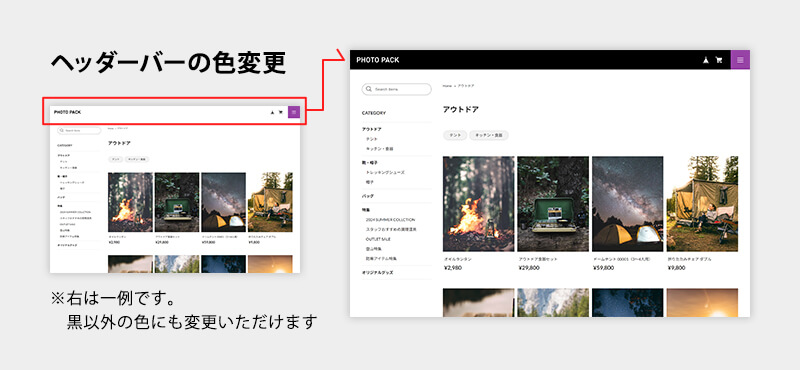Image resolution: width=800 pixels, height=370 pixels.
Task: Select トレッキングシューズ in black-header page sidebar
Action: pyautogui.click(x=385, y=172)
